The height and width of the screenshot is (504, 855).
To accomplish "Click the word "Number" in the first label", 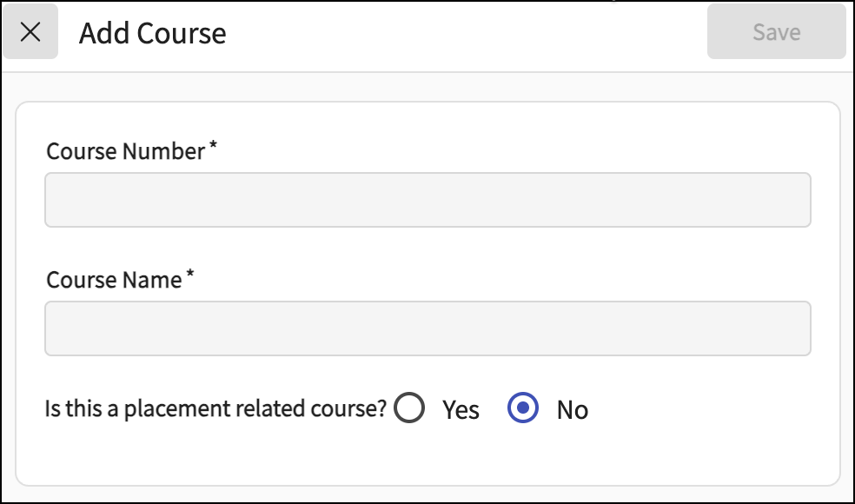I will coord(163,151).
